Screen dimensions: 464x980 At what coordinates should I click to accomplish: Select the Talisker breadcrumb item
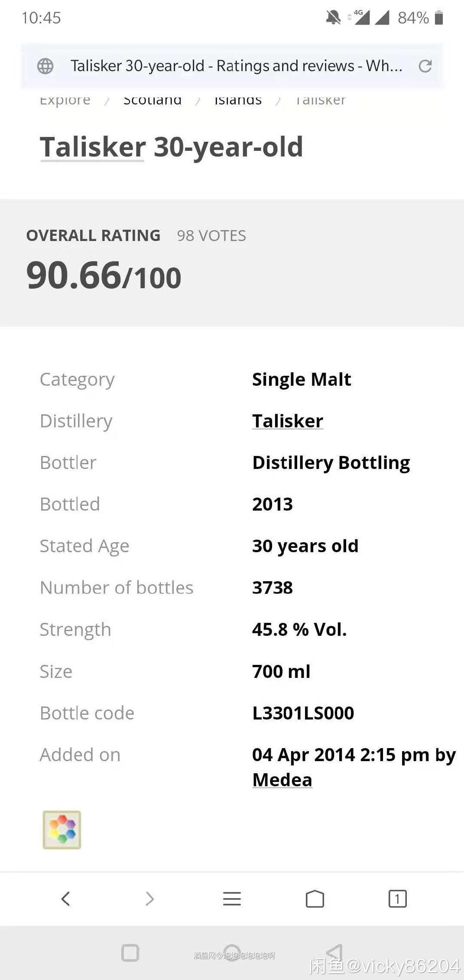[320, 101]
